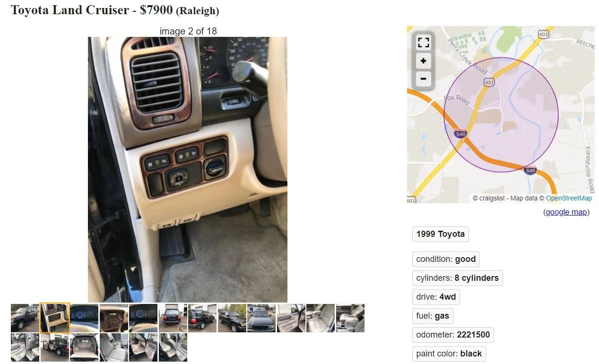The height and width of the screenshot is (364, 599).
Task: Select the open cargo area thumbnail
Action: (84, 347)
